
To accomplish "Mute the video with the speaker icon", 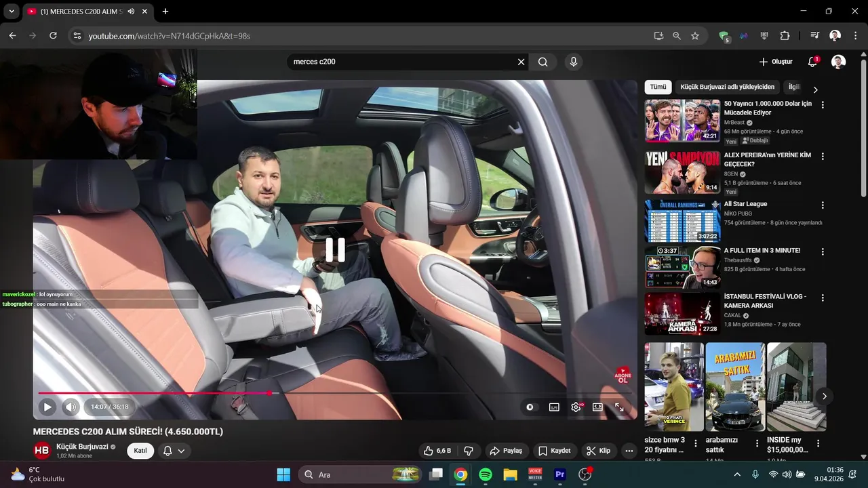I will pos(71,407).
